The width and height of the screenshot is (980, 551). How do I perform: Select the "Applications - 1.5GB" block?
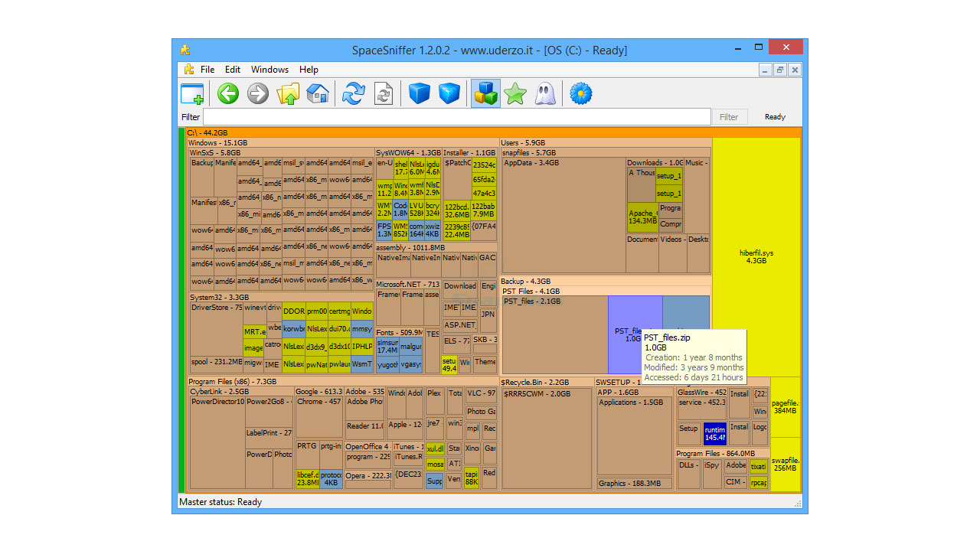click(x=635, y=436)
